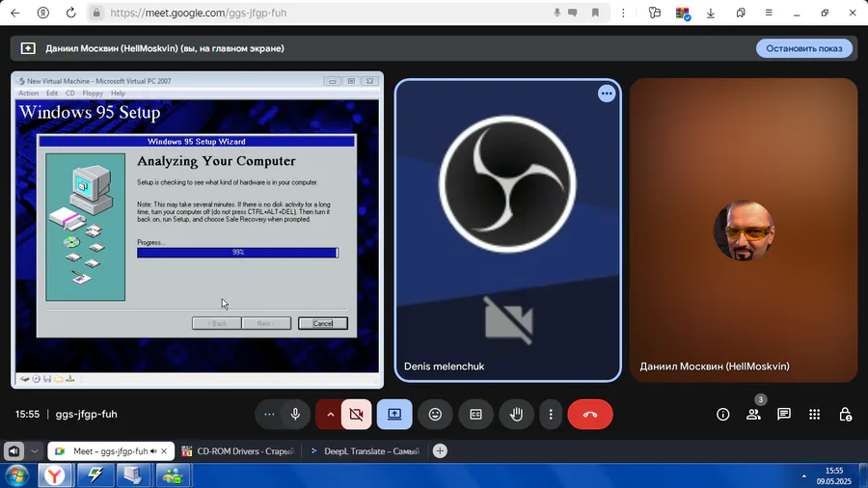Open the audio settings three-dot button
Image resolution: width=868 pixels, height=488 pixels.
coord(269,415)
